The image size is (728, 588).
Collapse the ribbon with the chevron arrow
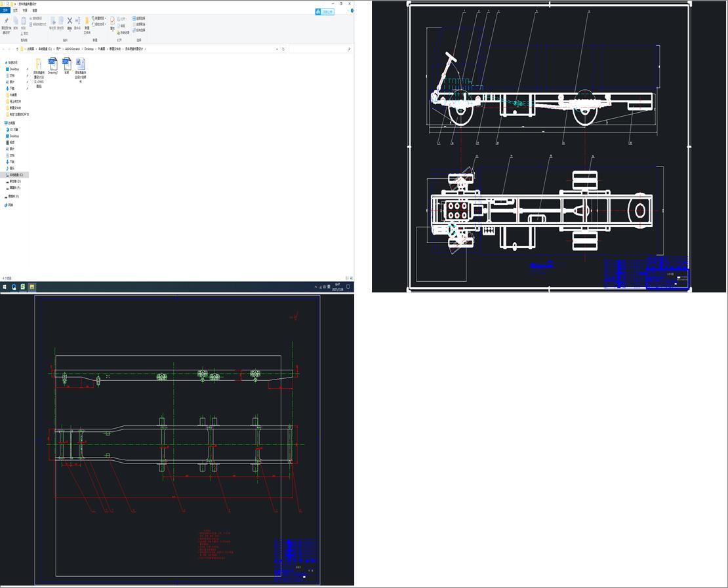[348, 10]
